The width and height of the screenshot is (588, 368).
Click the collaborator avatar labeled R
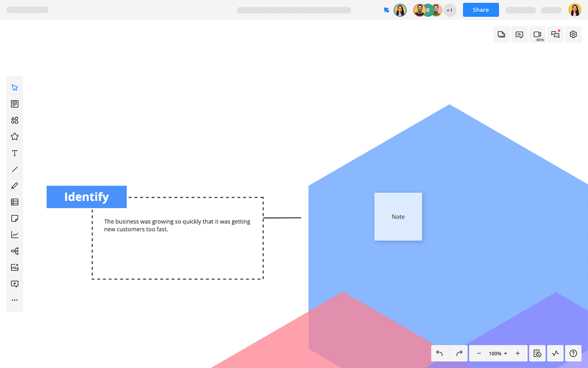(x=428, y=10)
